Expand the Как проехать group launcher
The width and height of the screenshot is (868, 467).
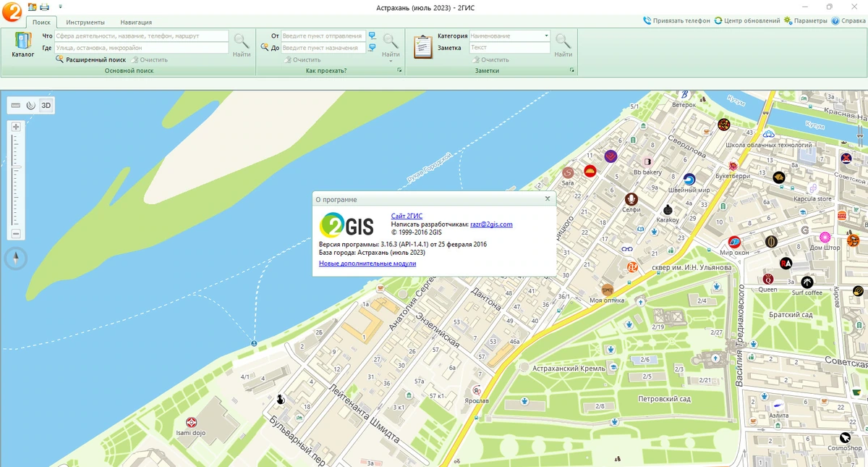click(x=399, y=71)
